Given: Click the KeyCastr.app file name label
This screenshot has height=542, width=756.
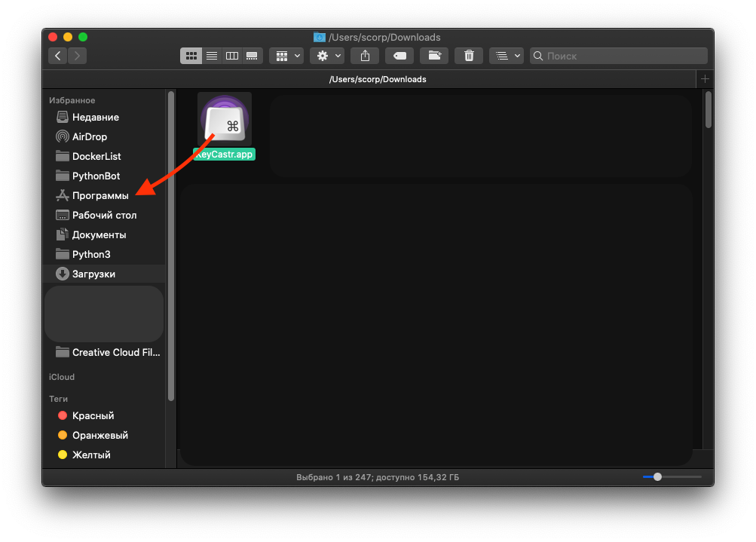Looking at the screenshot, I should (x=224, y=155).
